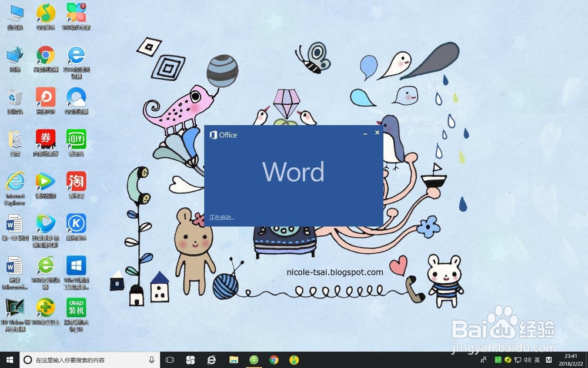Open Google Chrome from the taskbar

[274, 360]
